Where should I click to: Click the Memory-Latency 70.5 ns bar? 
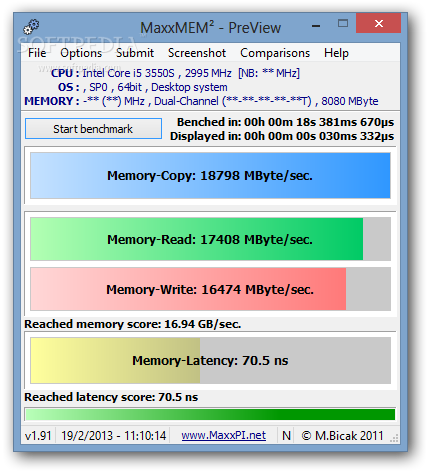click(x=210, y=361)
